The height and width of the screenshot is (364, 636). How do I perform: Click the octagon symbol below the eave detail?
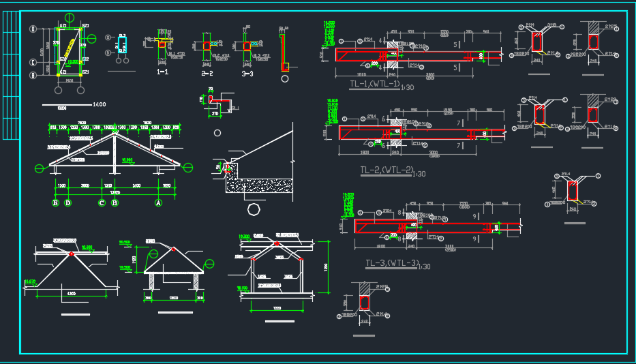tap(254, 210)
